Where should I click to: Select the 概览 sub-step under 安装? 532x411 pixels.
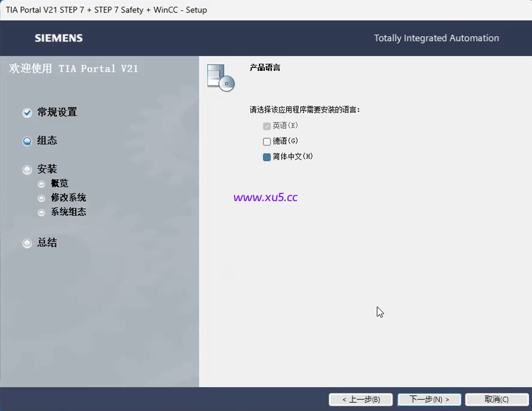click(x=60, y=183)
